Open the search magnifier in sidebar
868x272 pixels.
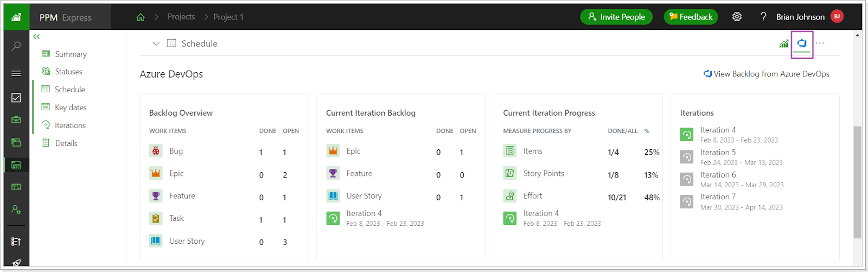(x=16, y=46)
